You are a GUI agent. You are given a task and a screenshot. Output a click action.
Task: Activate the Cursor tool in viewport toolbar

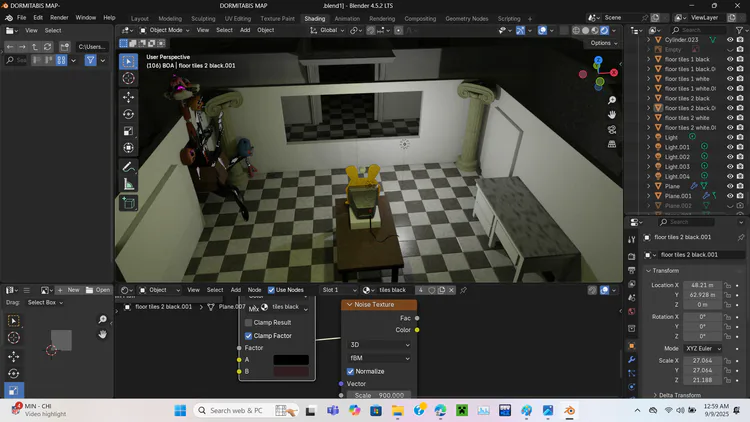pos(128,78)
